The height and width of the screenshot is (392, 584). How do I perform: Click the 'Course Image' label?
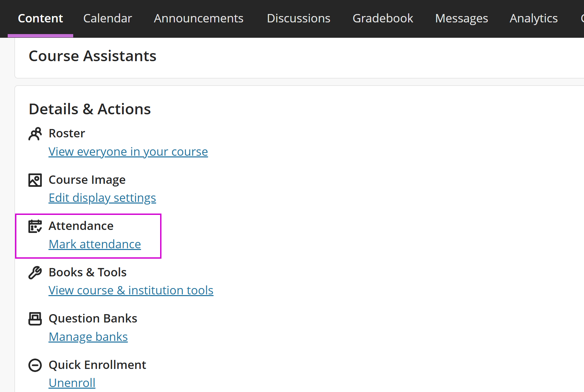click(x=87, y=180)
